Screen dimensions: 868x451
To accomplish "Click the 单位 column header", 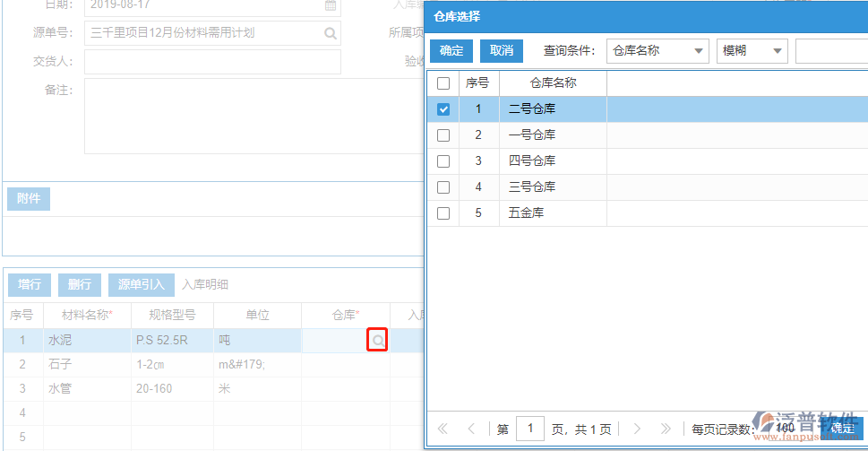I will pos(257,316).
